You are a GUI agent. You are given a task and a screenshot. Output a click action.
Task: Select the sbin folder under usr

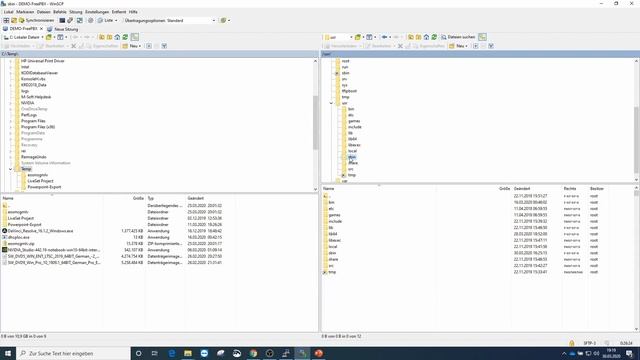tap(352, 157)
